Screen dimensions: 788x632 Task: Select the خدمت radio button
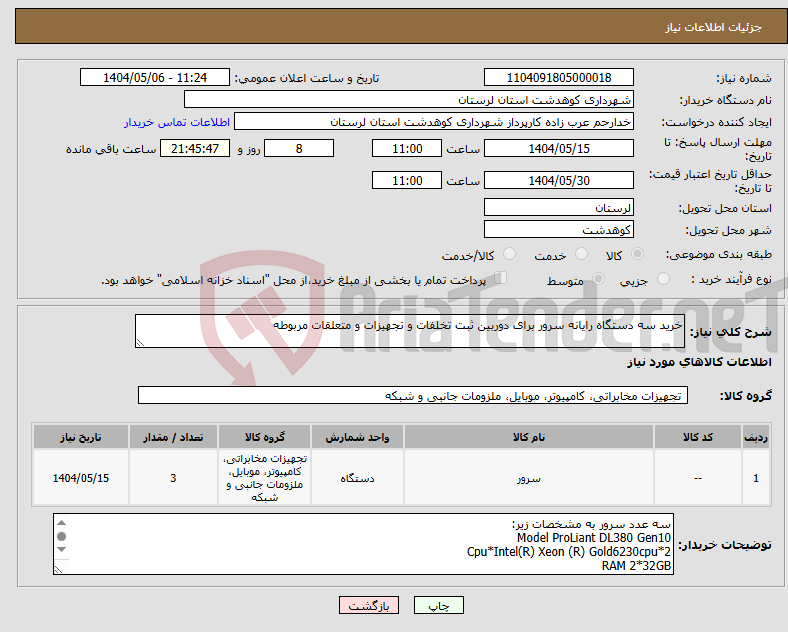[x=581, y=254]
